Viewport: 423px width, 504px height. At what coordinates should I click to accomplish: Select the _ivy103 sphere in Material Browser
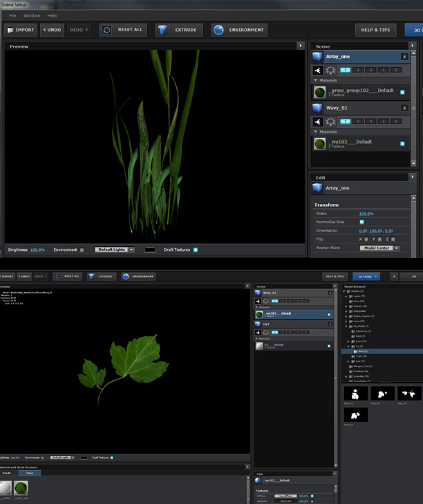coord(22,489)
